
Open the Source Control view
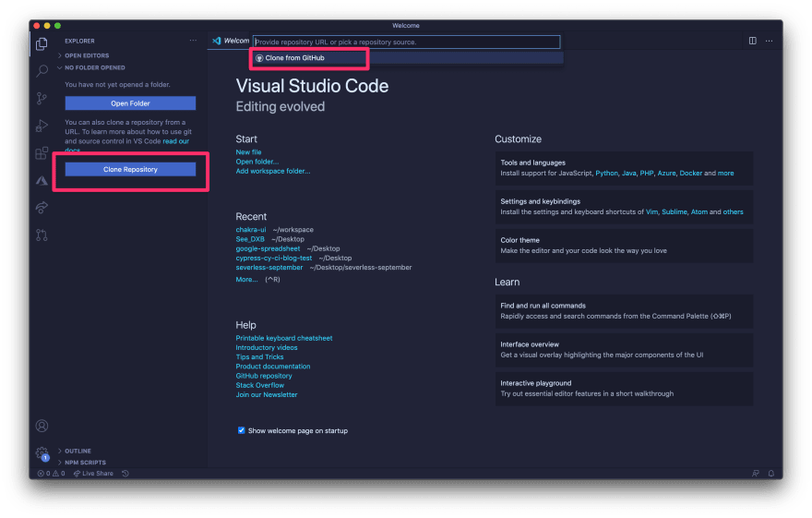point(42,98)
